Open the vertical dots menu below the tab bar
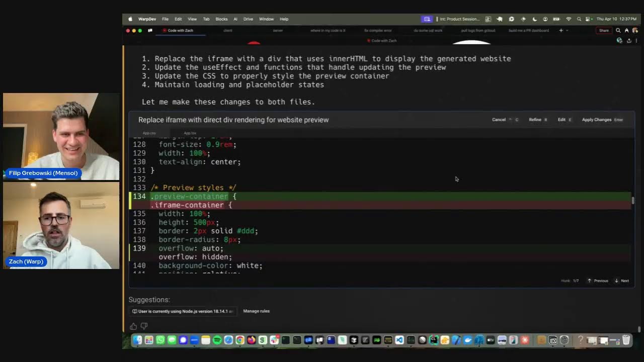This screenshot has width=644, height=362. [x=636, y=41]
